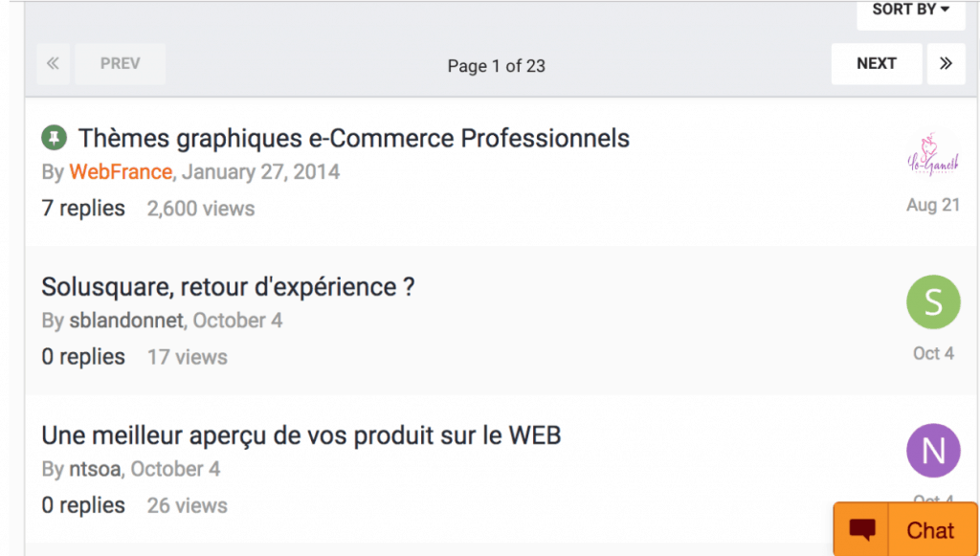Click the Page 1 of 23 selector
Viewport: 980px width, 556px height.
[496, 66]
